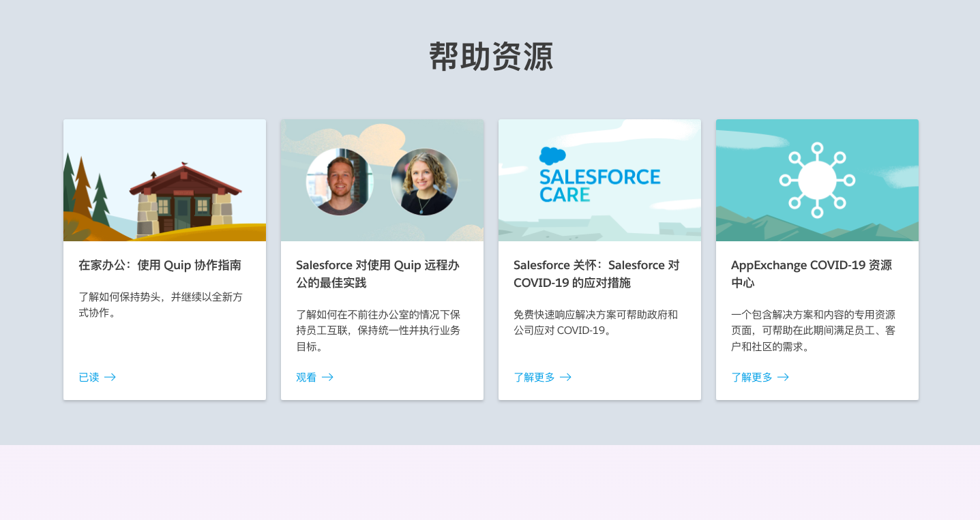Viewport: 980px width, 520px height.
Task: Select 了解更多 under AppExchange COVID-19 card
Action: click(x=752, y=377)
